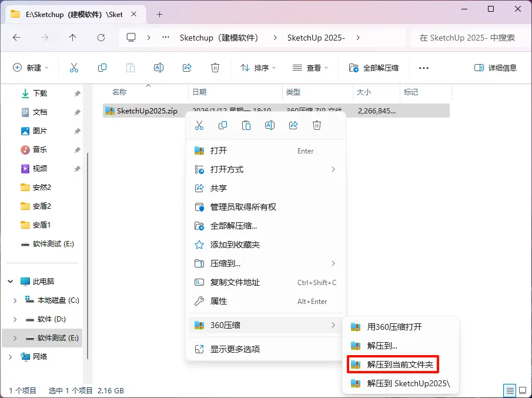Click the Share icon in the top toolbar
Screen dimensions: 532x398
[x=187, y=68]
